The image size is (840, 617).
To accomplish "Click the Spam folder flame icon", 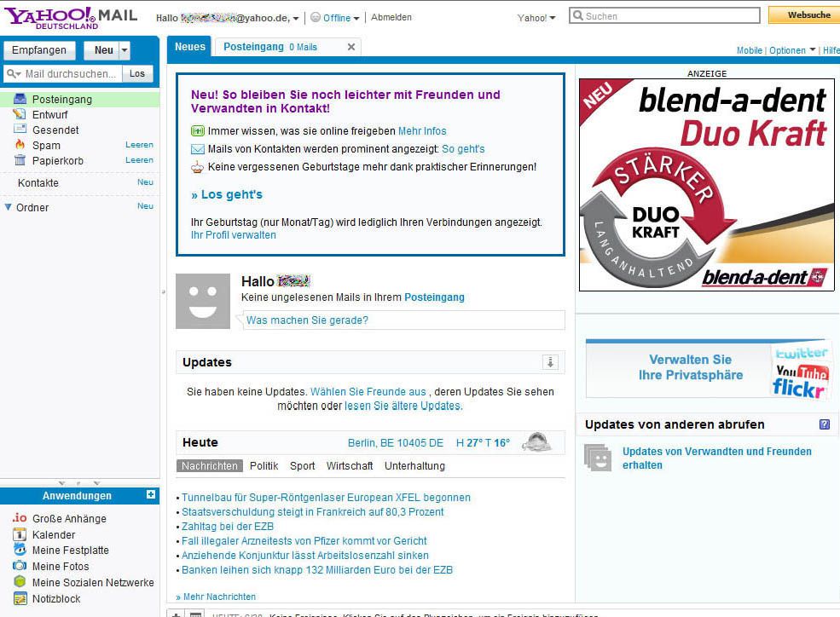I will coord(20,146).
